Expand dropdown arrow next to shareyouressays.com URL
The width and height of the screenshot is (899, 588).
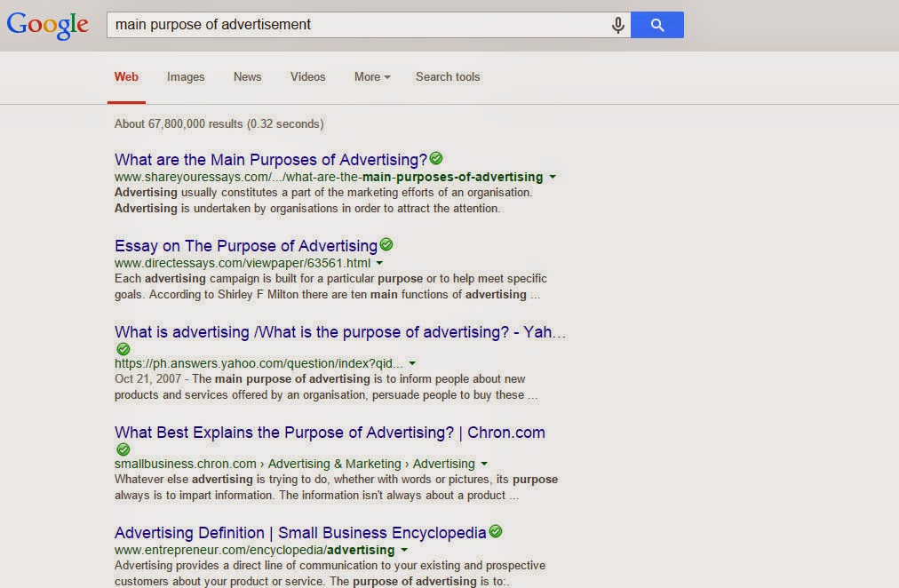coord(553,177)
